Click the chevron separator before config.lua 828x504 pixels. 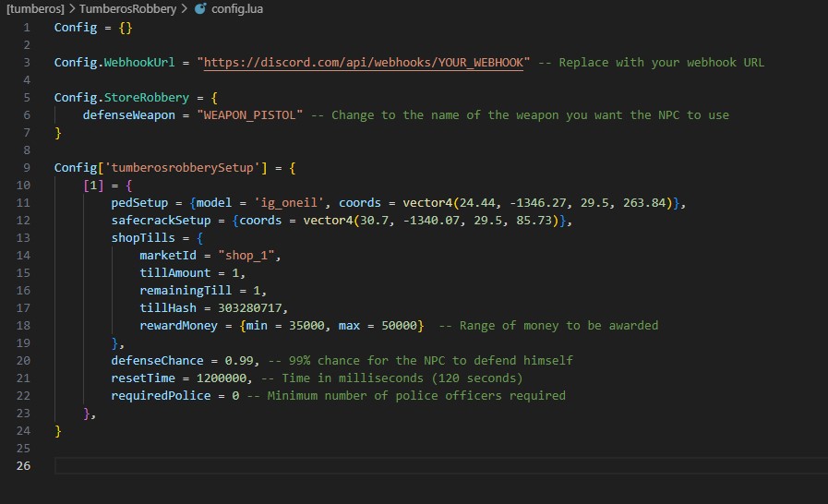tap(185, 8)
